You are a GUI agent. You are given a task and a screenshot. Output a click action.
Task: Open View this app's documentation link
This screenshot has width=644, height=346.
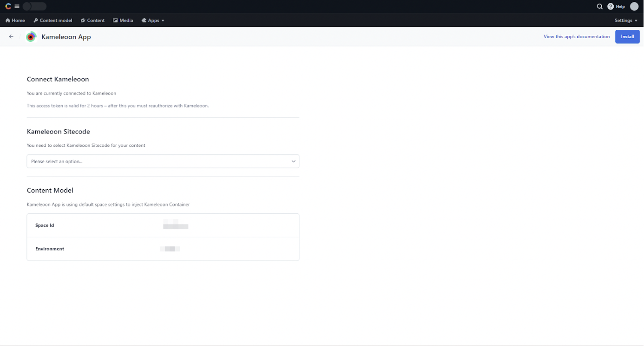tap(576, 37)
